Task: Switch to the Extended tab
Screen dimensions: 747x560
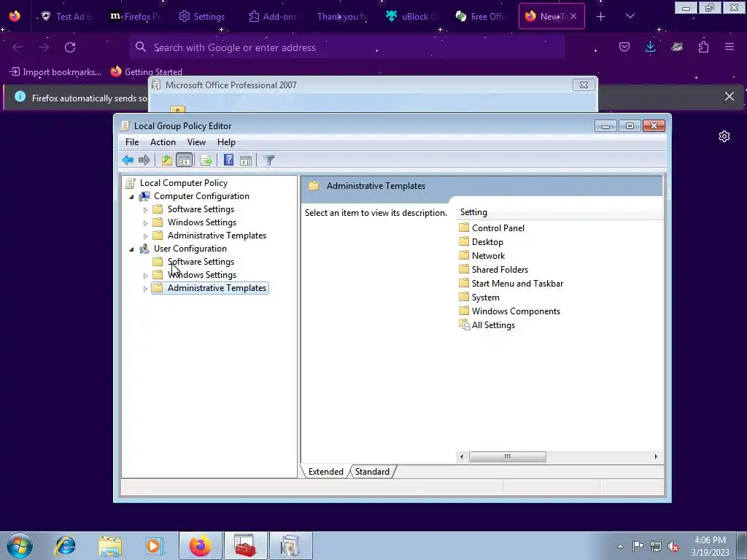Action: [x=326, y=472]
